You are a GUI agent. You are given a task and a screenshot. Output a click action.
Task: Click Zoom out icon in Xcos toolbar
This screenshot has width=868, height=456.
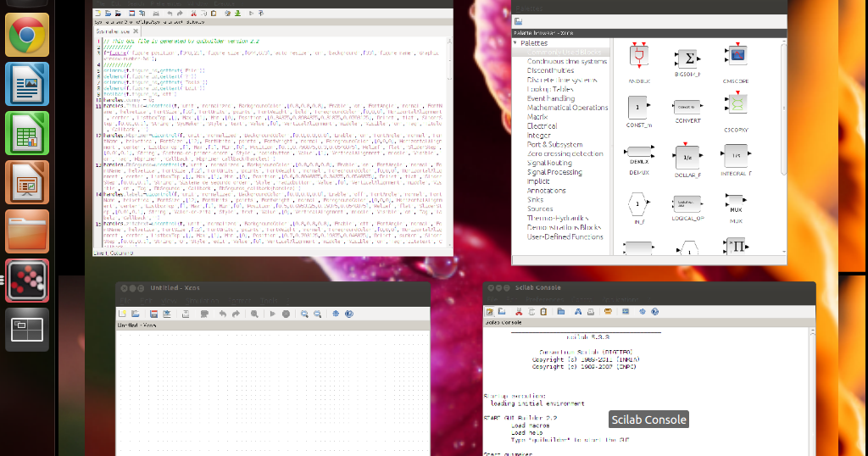318,314
